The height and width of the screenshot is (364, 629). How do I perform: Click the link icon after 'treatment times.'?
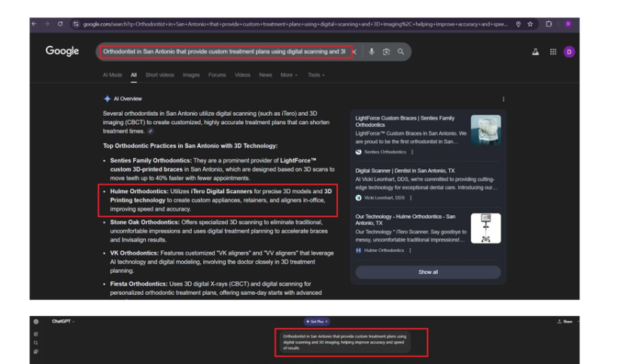[150, 131]
